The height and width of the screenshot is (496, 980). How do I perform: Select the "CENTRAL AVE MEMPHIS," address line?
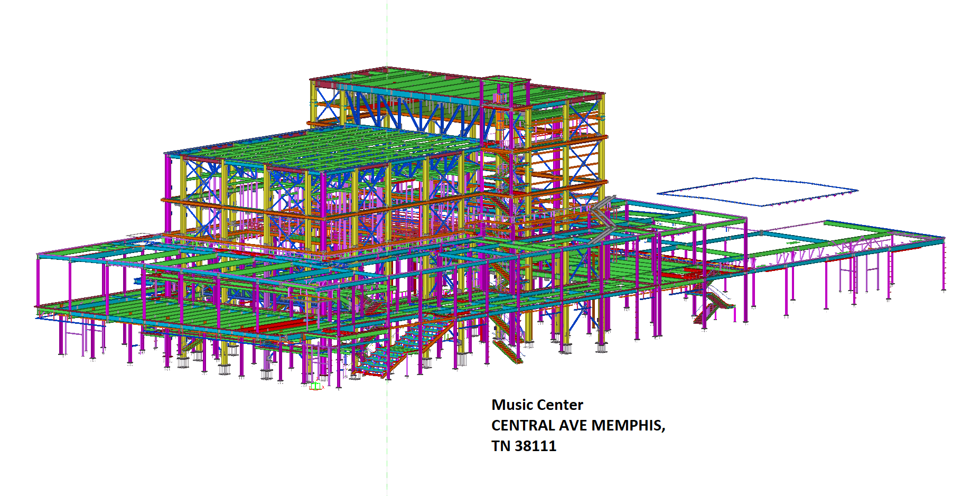point(578,425)
